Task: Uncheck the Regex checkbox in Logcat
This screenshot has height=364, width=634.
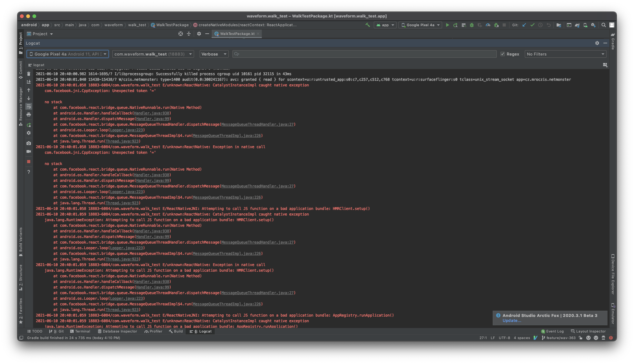Action: point(503,54)
